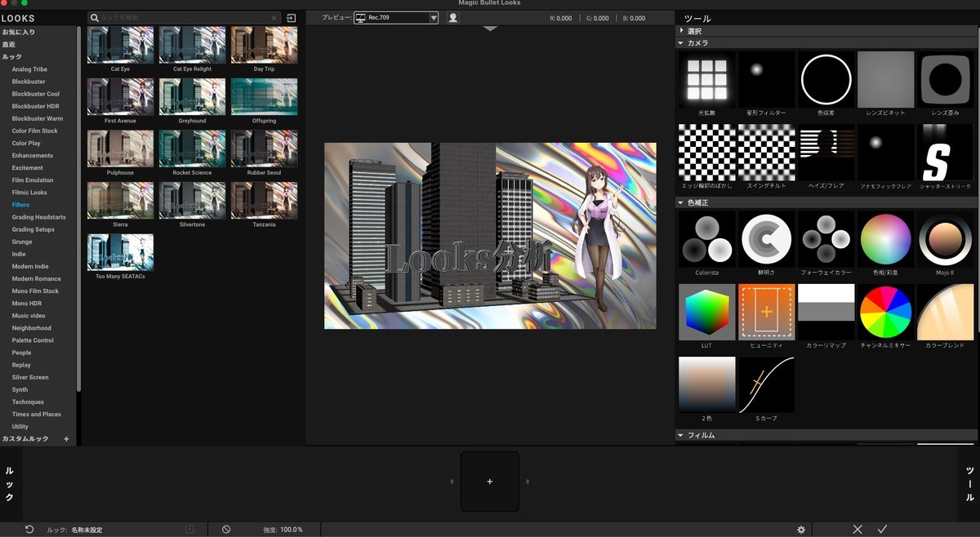Open the ルック drawer on left edge

point(10,484)
